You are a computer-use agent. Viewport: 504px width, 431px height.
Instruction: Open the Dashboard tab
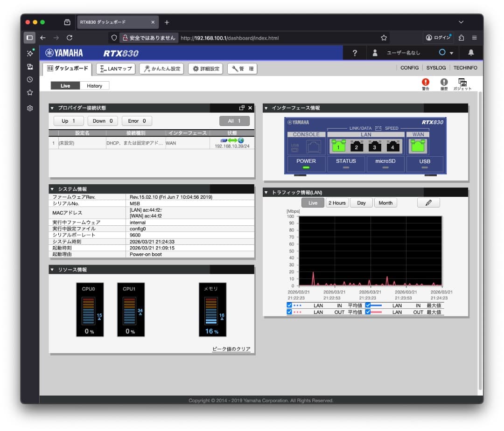coord(68,69)
